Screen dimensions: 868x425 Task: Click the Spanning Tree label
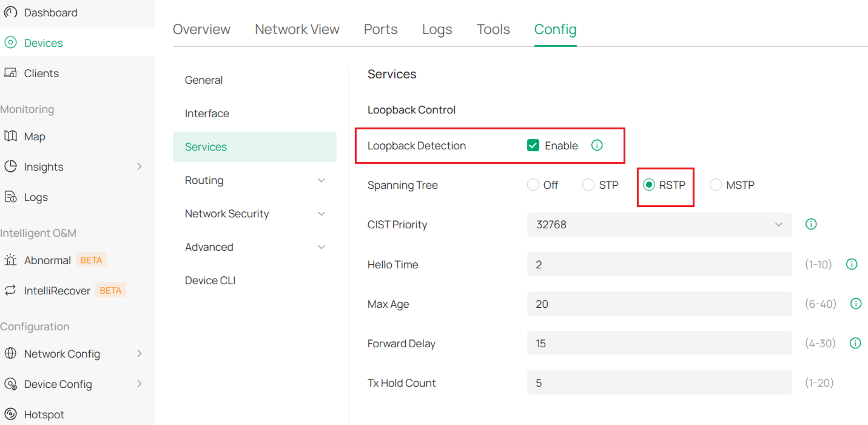(403, 185)
